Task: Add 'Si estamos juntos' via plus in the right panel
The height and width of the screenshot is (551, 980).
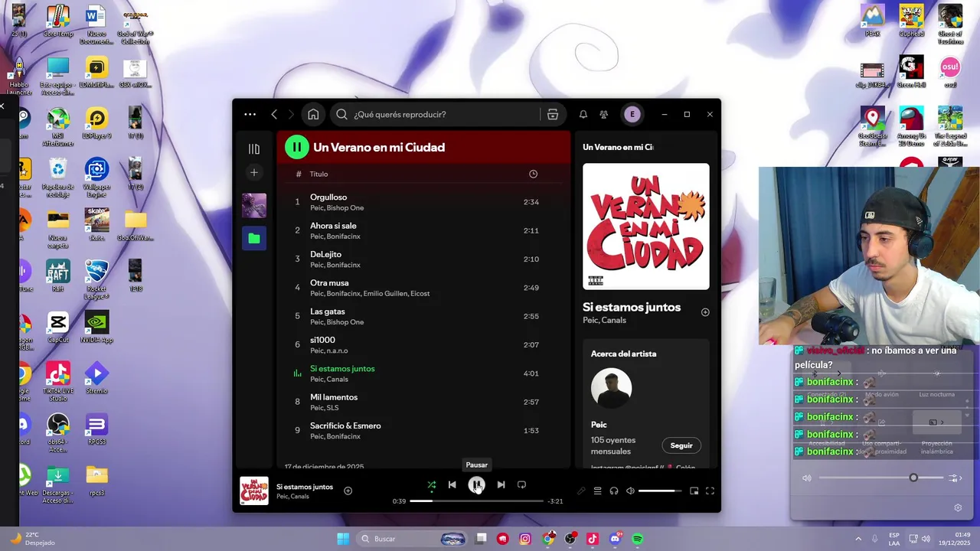Action: click(x=705, y=312)
